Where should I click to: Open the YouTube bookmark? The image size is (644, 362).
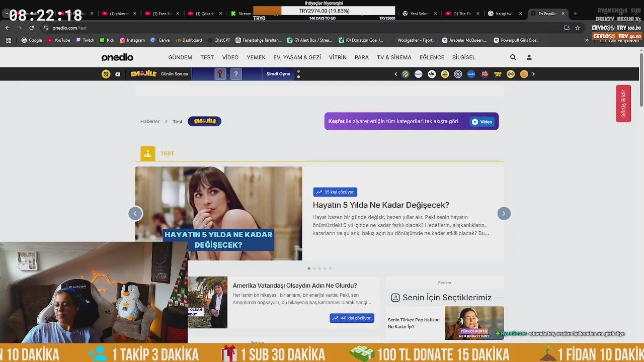pyautogui.click(x=58, y=40)
